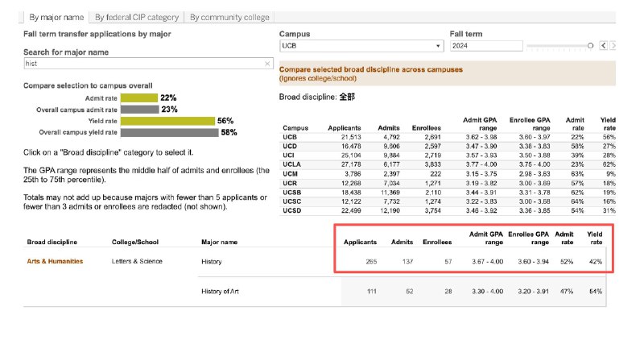Click the yellow Yield rate 56% bar

(x=167, y=121)
